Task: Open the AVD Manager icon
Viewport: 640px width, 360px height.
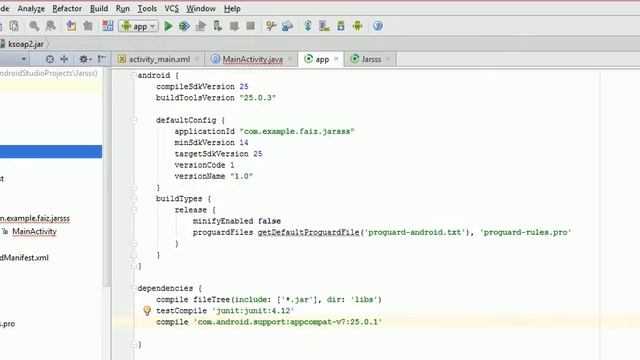Action: pos(324,26)
